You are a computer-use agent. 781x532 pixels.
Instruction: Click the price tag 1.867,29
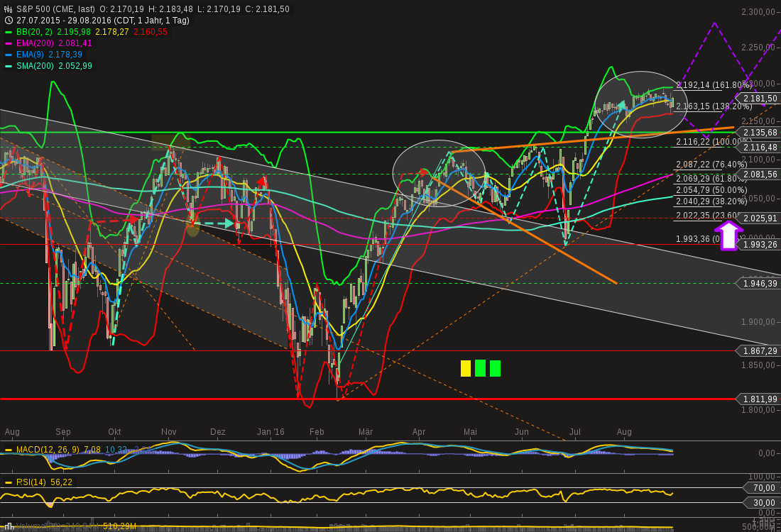pyautogui.click(x=758, y=351)
